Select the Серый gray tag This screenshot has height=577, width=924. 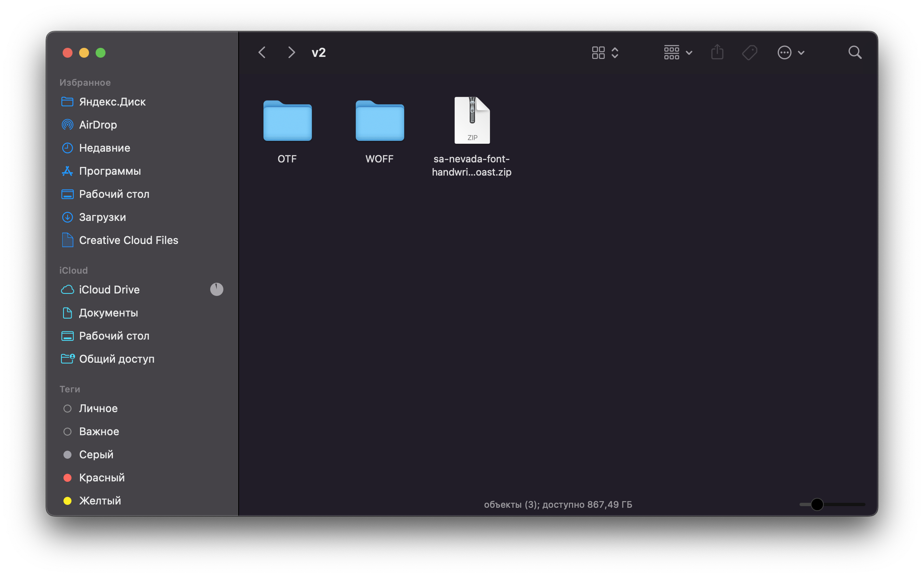[x=96, y=455]
